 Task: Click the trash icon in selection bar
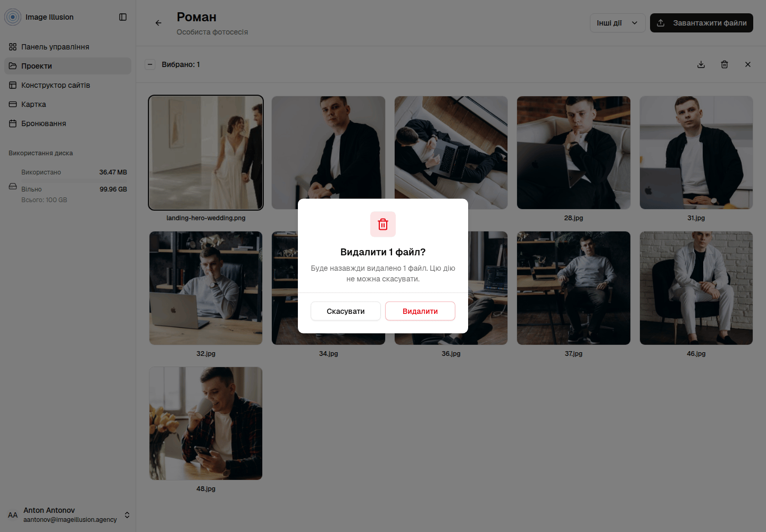click(x=725, y=64)
